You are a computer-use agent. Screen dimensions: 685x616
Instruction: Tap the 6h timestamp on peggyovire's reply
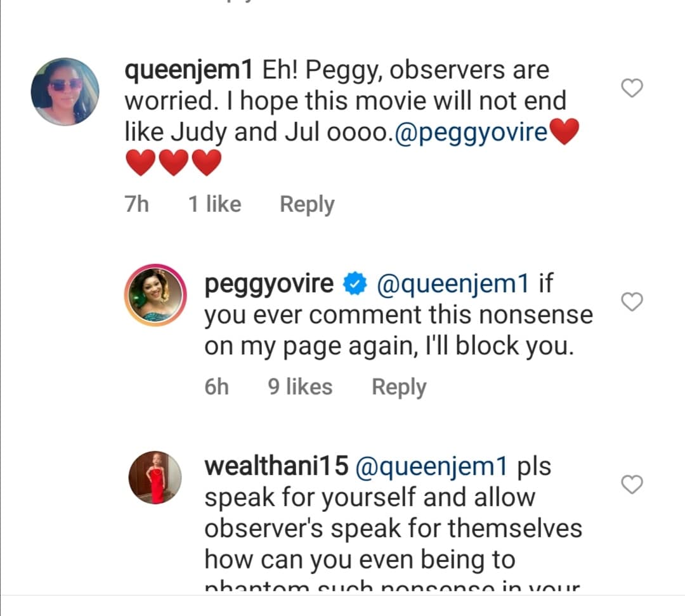pyautogui.click(x=216, y=386)
